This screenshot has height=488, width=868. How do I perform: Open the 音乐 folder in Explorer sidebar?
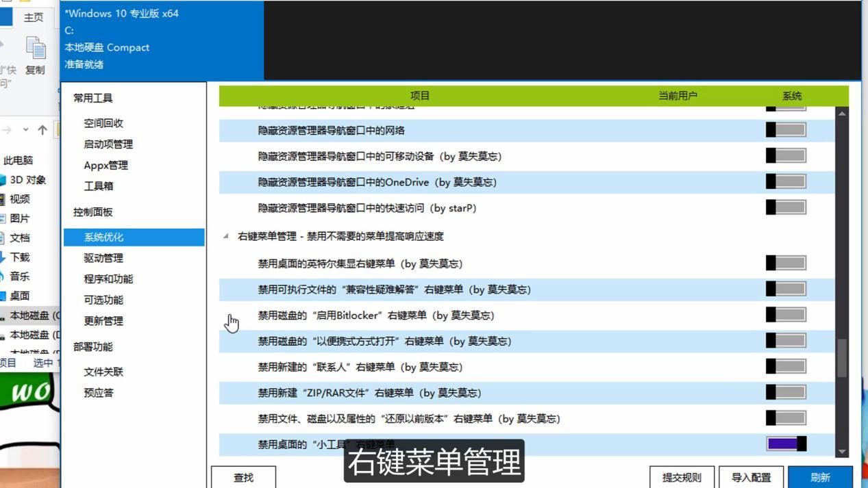point(20,277)
